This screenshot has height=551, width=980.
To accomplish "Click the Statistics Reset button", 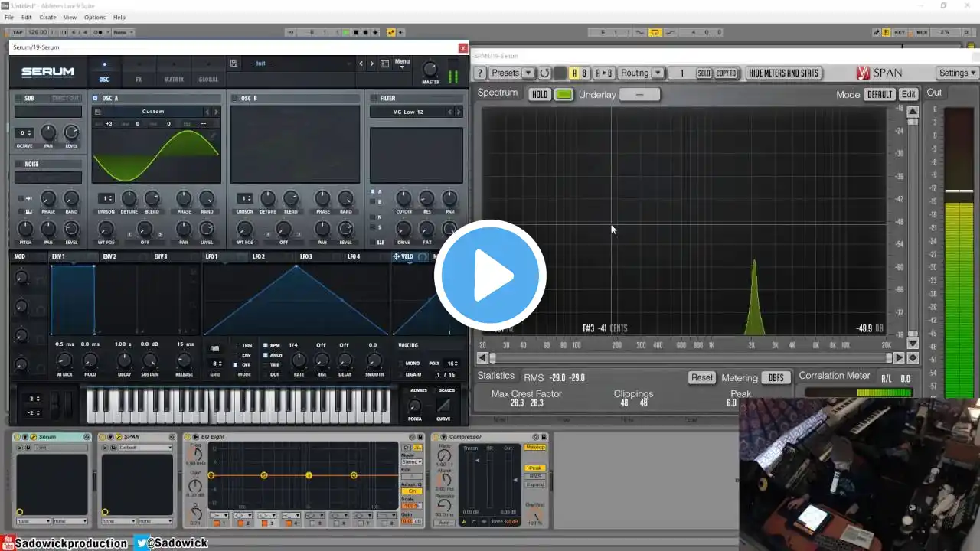I will point(702,377).
